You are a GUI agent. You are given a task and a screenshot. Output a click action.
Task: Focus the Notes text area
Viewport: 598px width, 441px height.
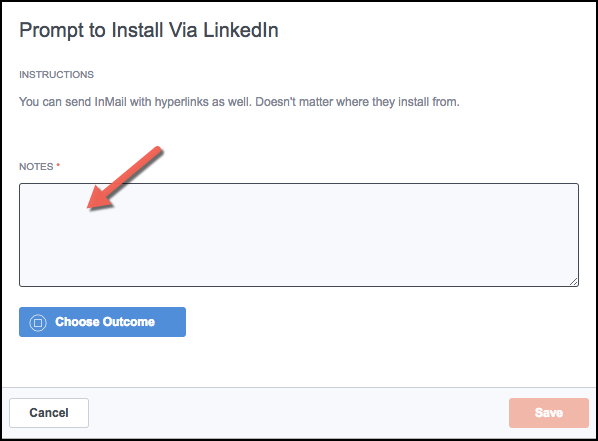[299, 235]
